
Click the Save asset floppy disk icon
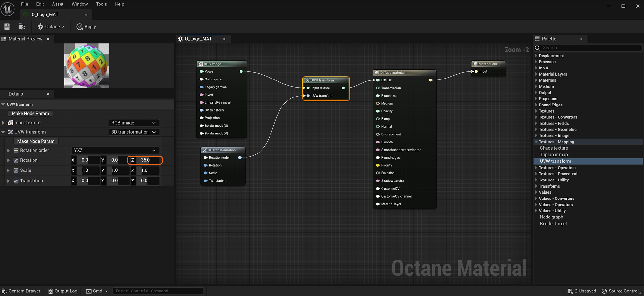7,27
